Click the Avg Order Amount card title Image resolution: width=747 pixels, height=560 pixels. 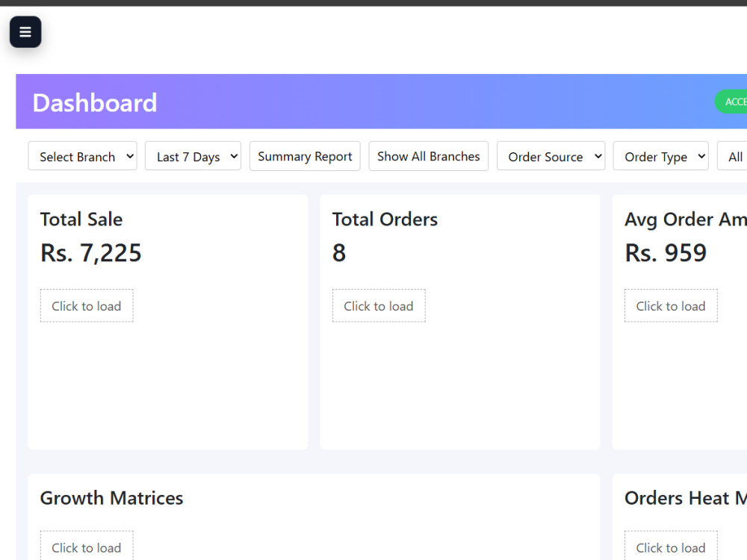(686, 220)
